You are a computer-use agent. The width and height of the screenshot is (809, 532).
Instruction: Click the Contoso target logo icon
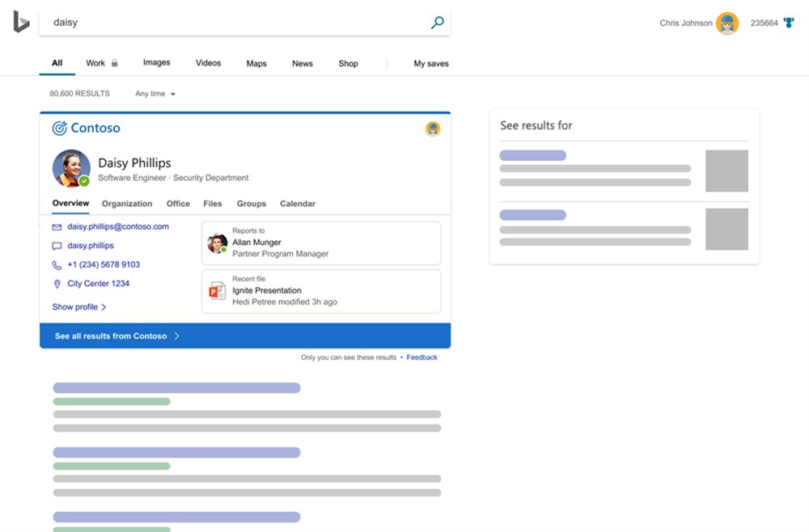59,128
